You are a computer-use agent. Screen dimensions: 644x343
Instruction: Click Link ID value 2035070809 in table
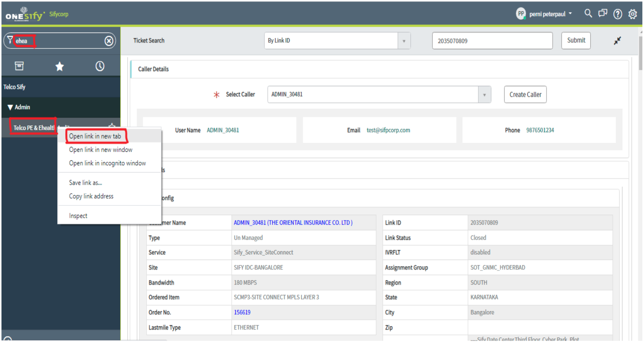[x=484, y=223]
